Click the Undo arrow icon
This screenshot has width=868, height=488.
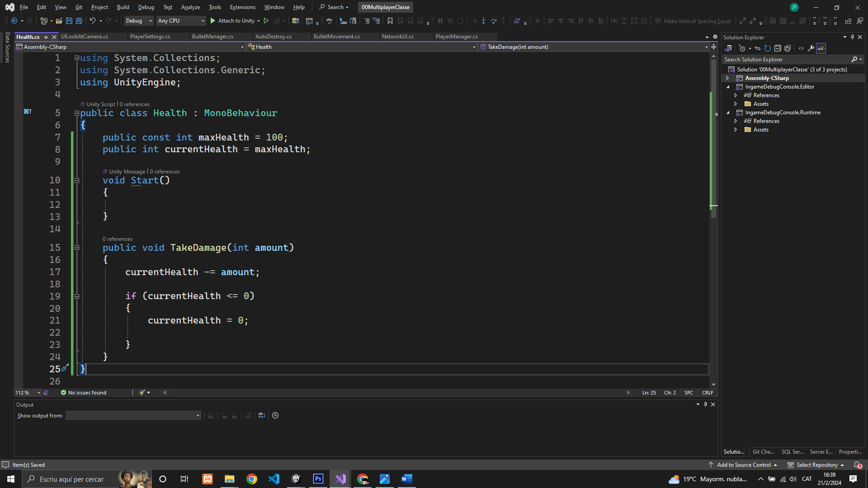92,21
